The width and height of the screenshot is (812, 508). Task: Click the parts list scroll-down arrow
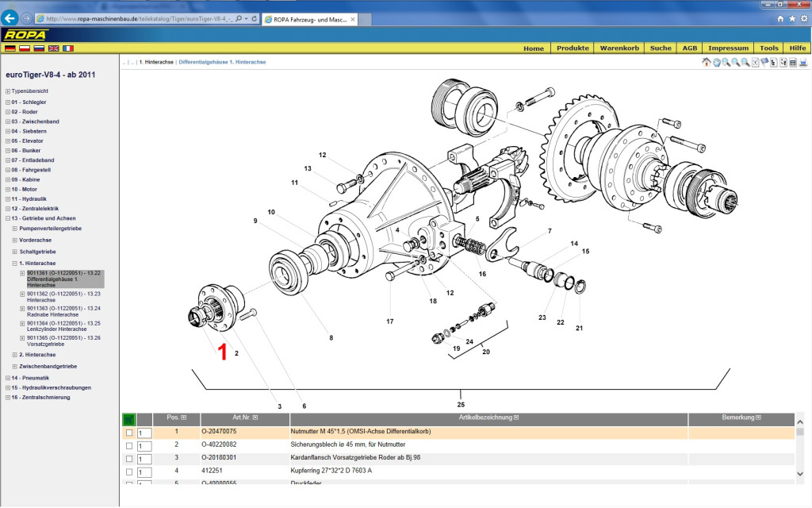click(800, 474)
